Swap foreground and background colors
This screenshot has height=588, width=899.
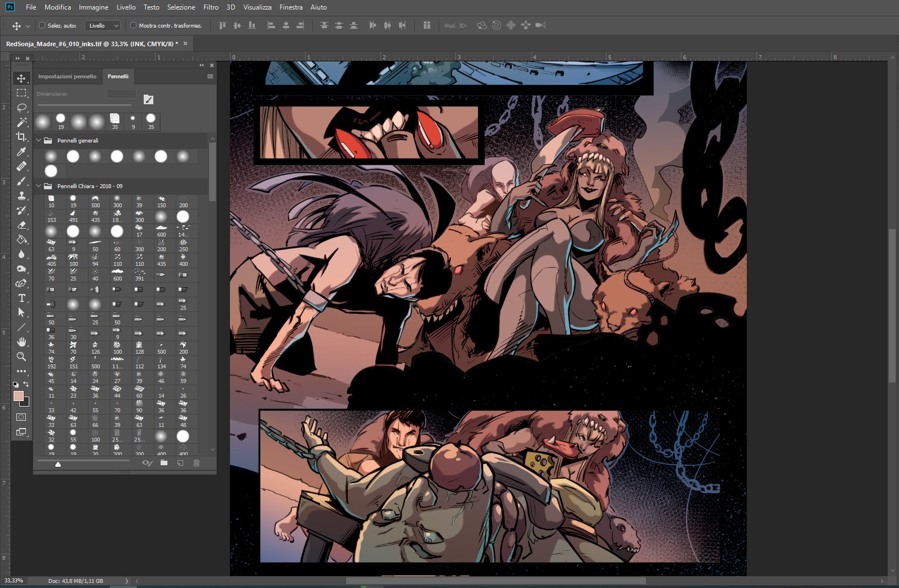click(26, 384)
